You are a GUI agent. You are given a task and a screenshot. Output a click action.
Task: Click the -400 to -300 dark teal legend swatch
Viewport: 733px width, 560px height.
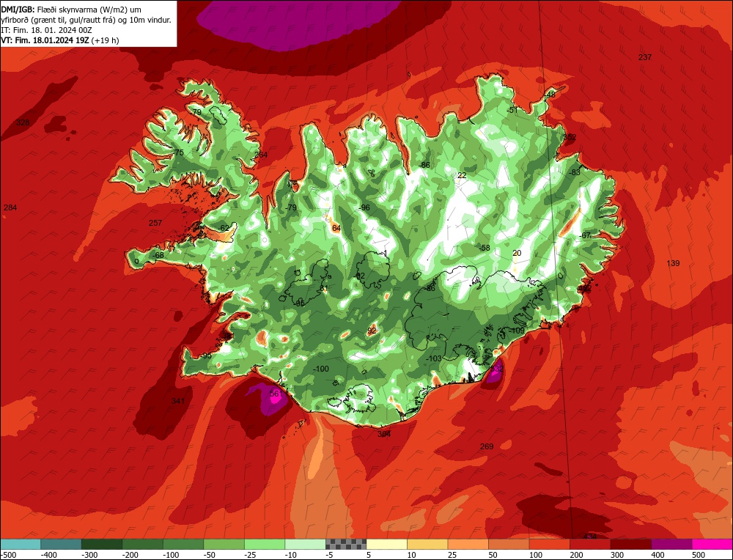tap(61, 544)
